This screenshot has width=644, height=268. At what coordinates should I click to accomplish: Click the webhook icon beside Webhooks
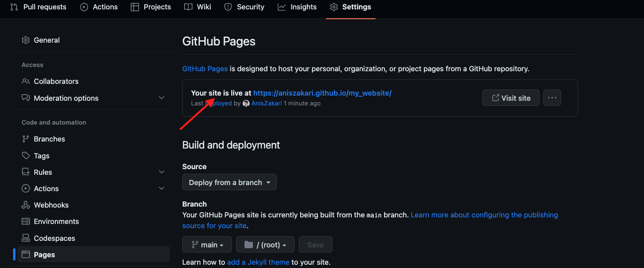click(x=26, y=205)
